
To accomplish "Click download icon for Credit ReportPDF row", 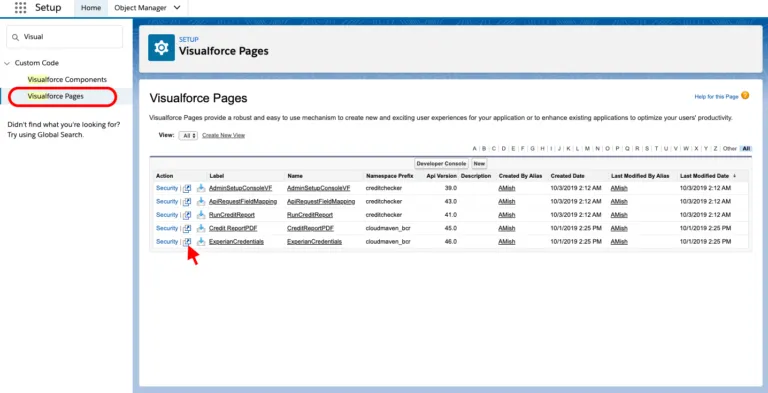I will (x=201, y=228).
